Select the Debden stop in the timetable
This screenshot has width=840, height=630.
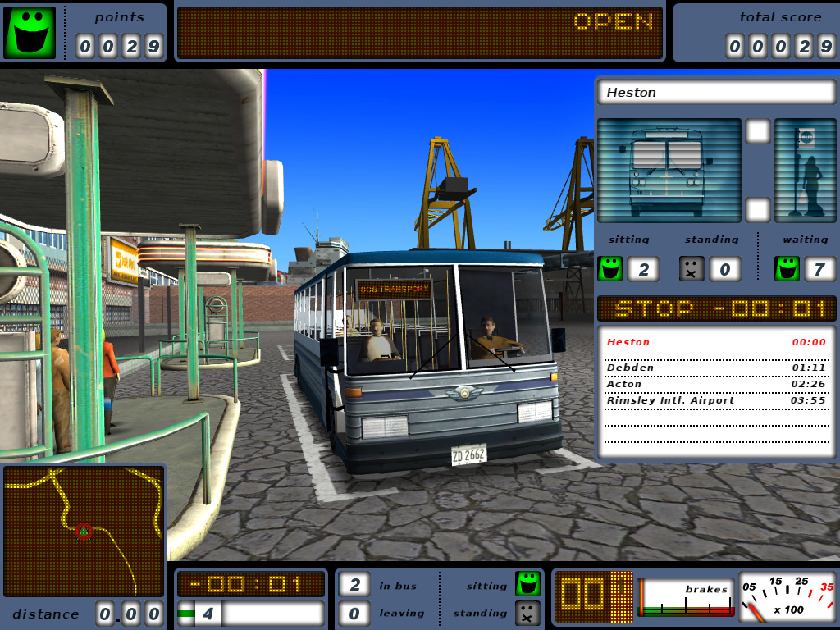click(716, 367)
